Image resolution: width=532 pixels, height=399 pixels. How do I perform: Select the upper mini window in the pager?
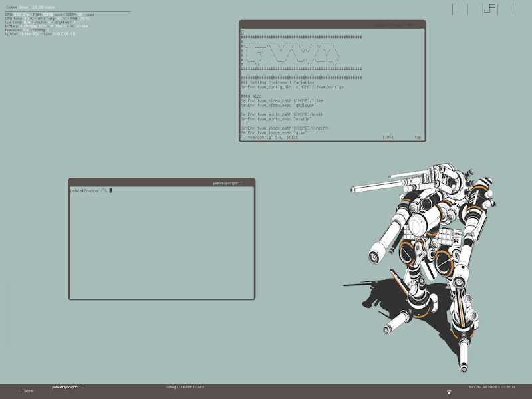click(x=493, y=6)
